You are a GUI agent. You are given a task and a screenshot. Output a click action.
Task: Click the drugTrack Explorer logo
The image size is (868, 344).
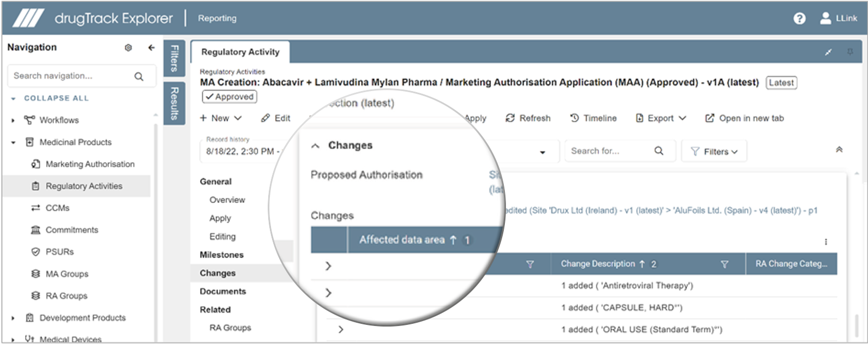click(93, 19)
